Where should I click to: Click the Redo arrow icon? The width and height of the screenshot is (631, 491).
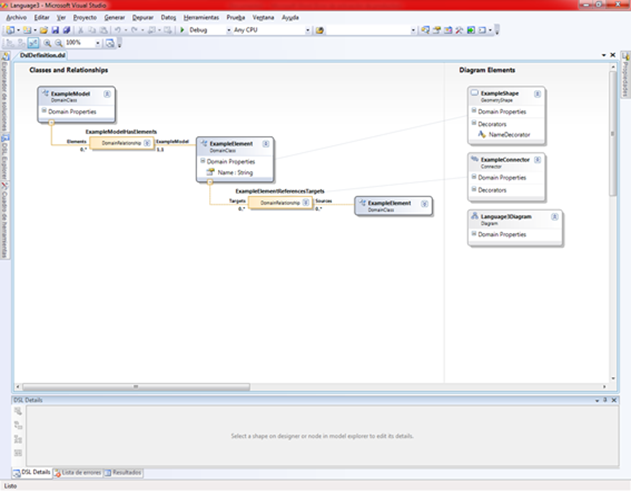tap(134, 30)
